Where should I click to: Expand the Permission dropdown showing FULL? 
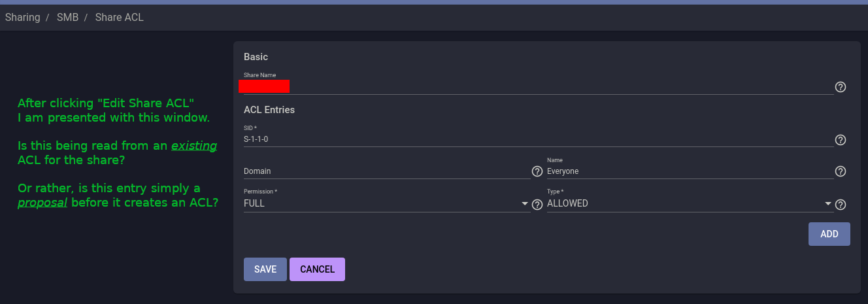point(386,203)
